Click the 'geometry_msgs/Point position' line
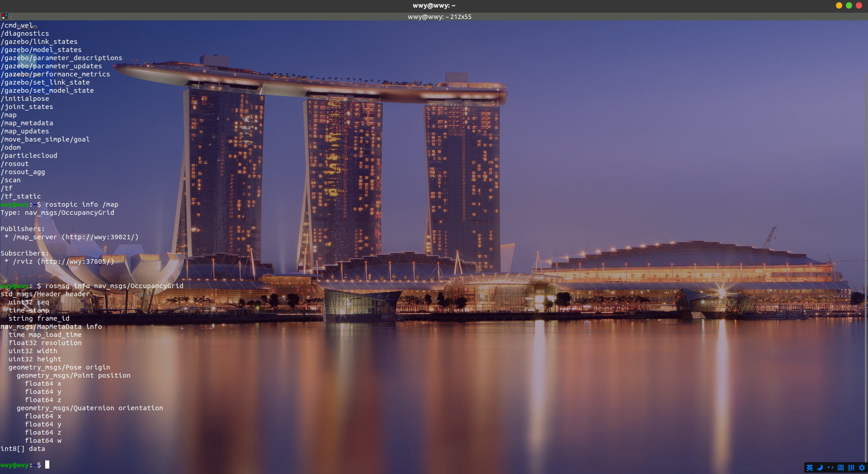The image size is (868, 474). tap(74, 375)
